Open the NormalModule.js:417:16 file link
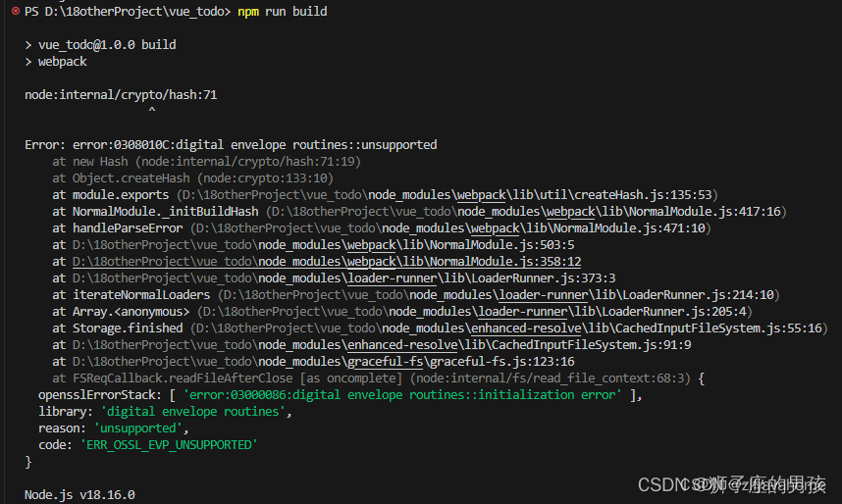842x504 pixels. click(x=526, y=212)
